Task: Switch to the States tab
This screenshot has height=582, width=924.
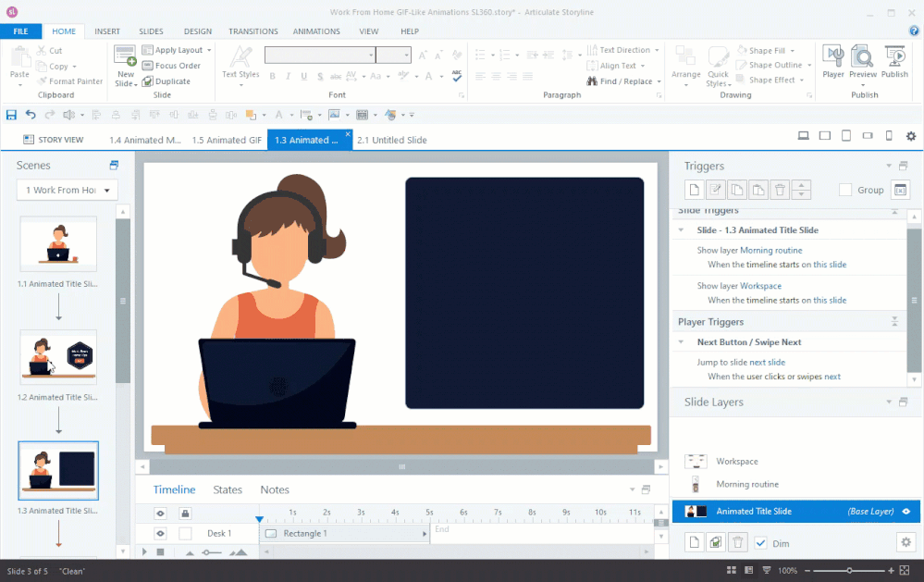Action: (x=228, y=489)
